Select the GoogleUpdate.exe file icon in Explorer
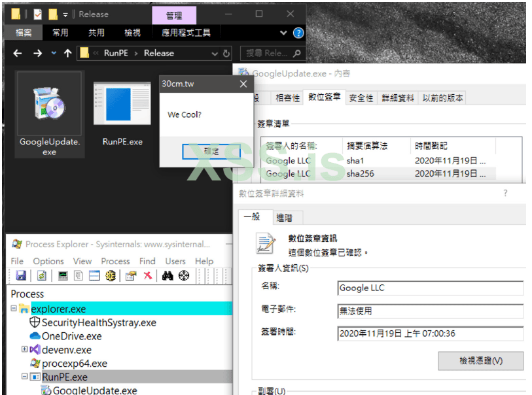The width and height of the screenshot is (532, 395). [50, 114]
